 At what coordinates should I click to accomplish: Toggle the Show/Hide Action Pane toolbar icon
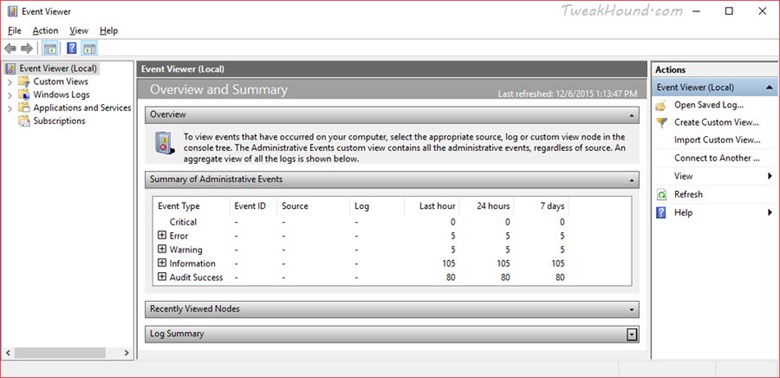90,48
